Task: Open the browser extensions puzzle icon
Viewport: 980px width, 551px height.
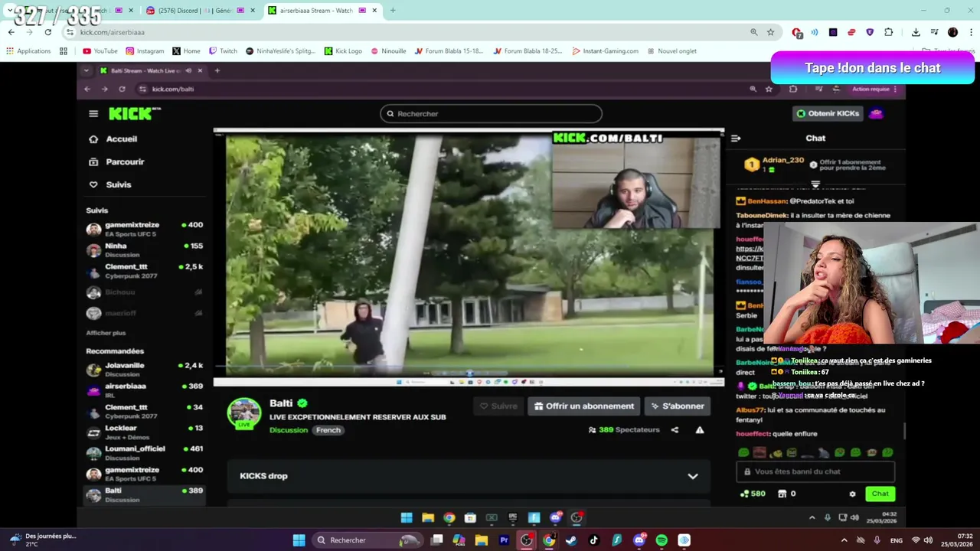Action: [888, 32]
